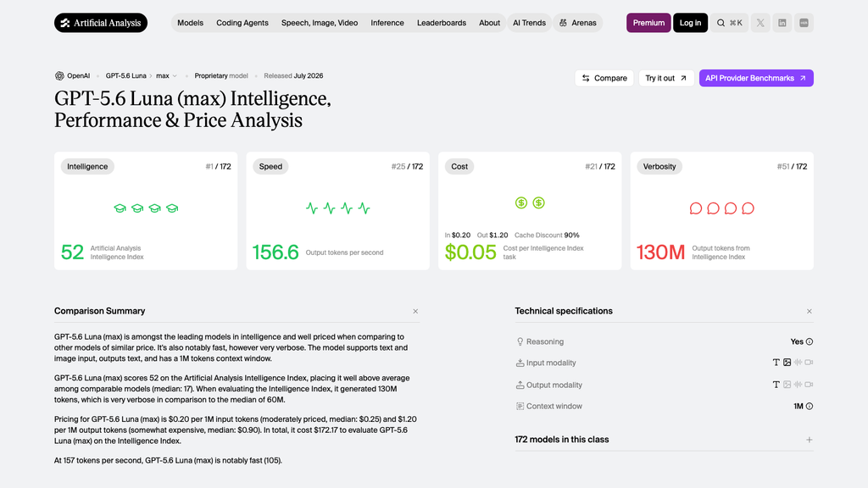Screen dimensions: 868x488
Task: Select the Cost card label
Action: 459,167
